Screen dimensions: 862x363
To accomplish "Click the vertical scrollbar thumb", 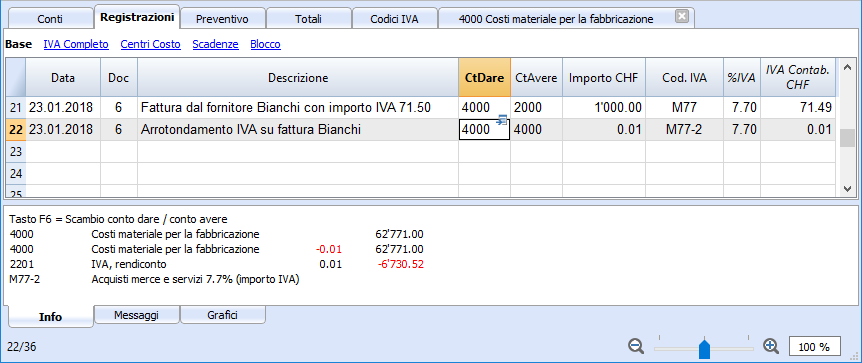I will pos(847,138).
